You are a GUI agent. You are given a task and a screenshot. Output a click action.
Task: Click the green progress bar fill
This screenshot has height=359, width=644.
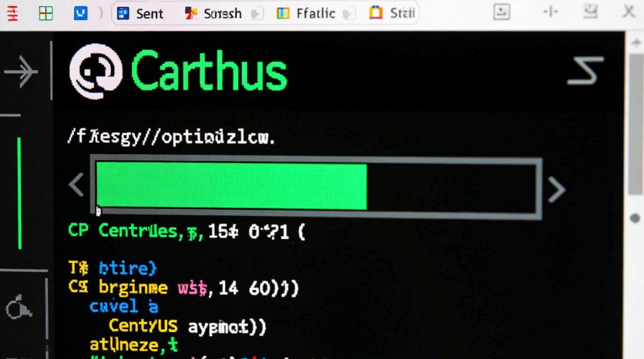[231, 186]
